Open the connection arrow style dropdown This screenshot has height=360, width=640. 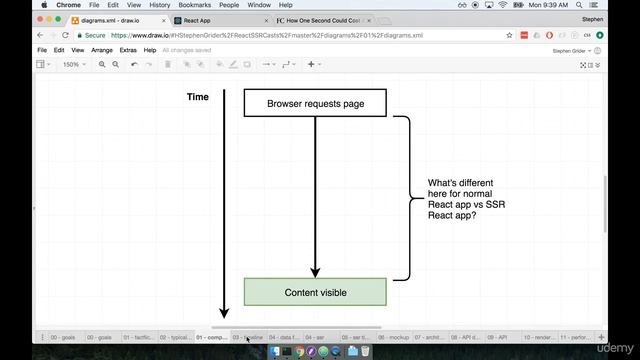[269, 64]
